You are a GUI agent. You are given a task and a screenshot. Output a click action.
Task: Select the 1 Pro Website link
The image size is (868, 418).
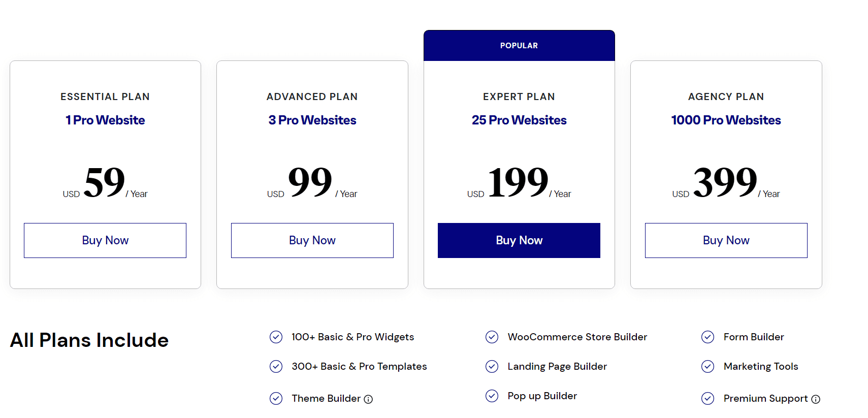pyautogui.click(x=105, y=120)
